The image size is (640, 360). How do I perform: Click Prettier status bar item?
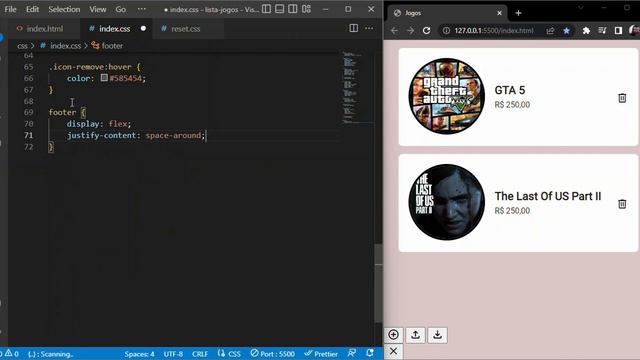321,353
